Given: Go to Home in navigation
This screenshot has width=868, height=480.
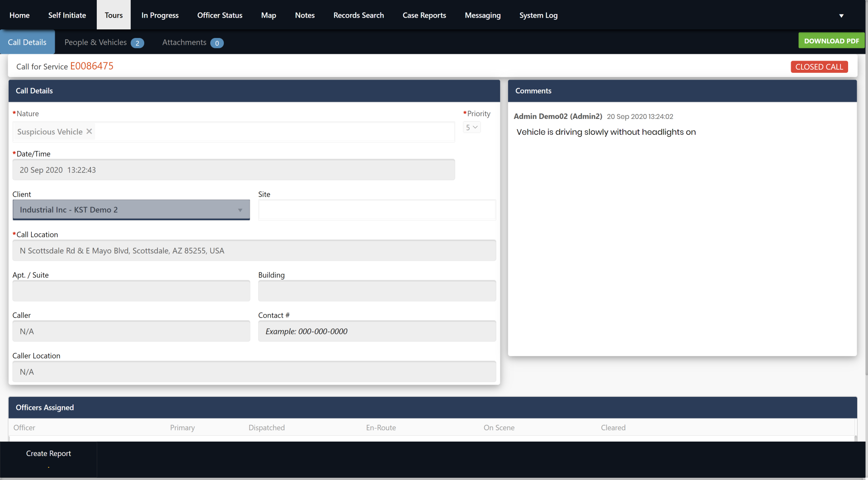Looking at the screenshot, I should 19,15.
